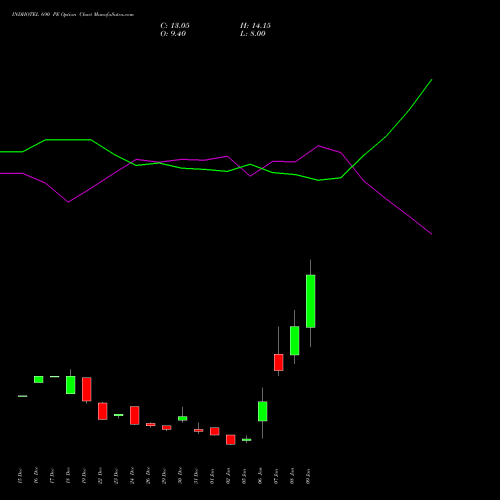Click the 29 Dec date label
The width and height of the screenshot is (500, 500).
tap(164, 476)
